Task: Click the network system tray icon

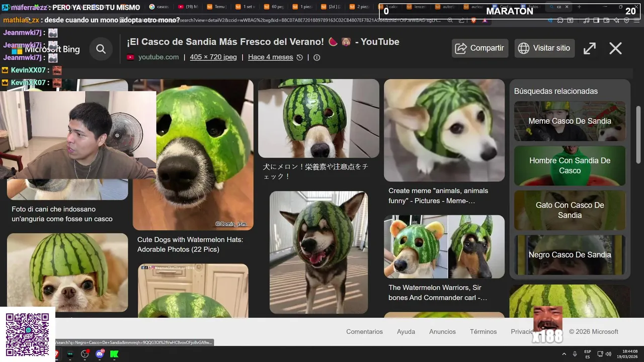Action: 600,354
